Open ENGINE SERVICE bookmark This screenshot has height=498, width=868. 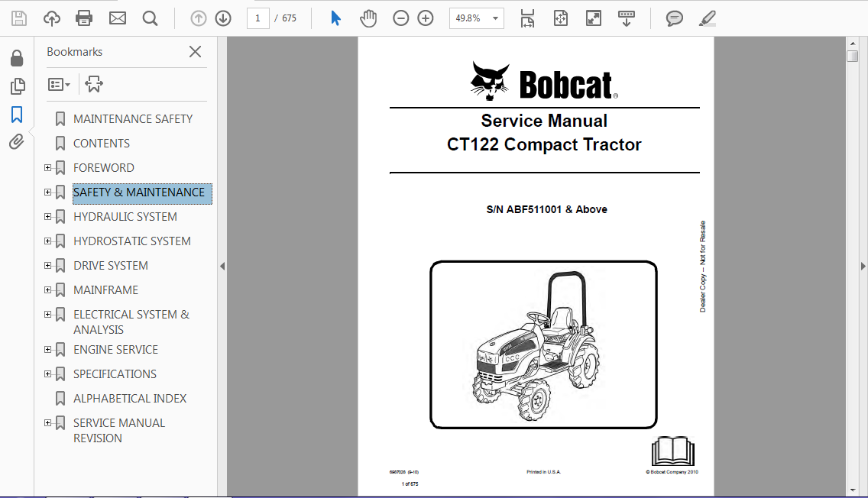point(115,350)
